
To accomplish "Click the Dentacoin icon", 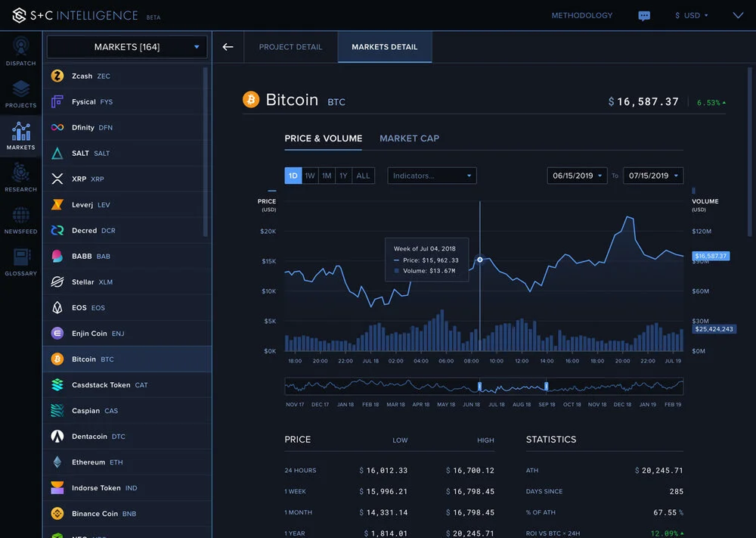I will (x=57, y=436).
